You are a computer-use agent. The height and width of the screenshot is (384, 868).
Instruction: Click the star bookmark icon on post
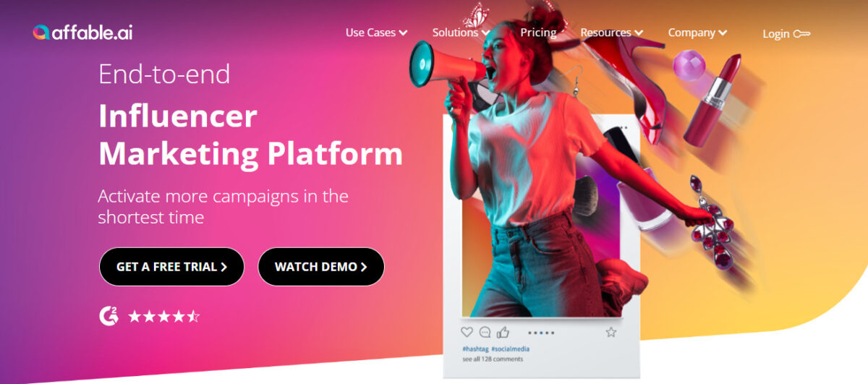pyautogui.click(x=611, y=332)
